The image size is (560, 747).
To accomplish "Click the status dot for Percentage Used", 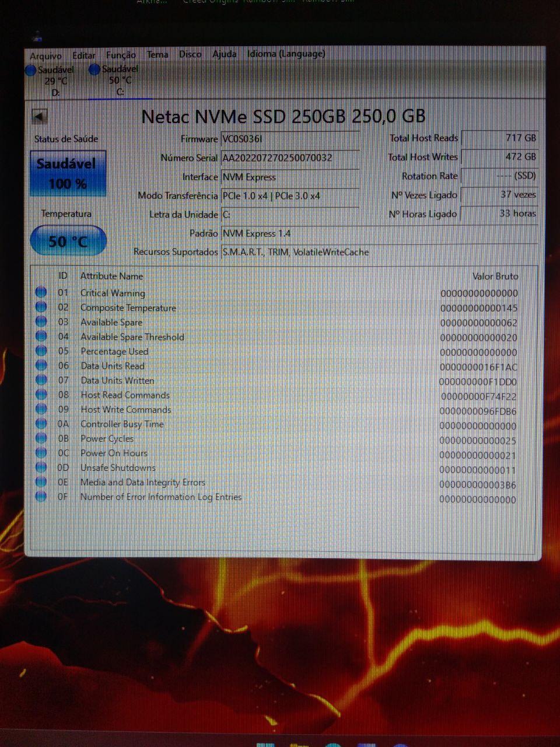I will point(41,351).
